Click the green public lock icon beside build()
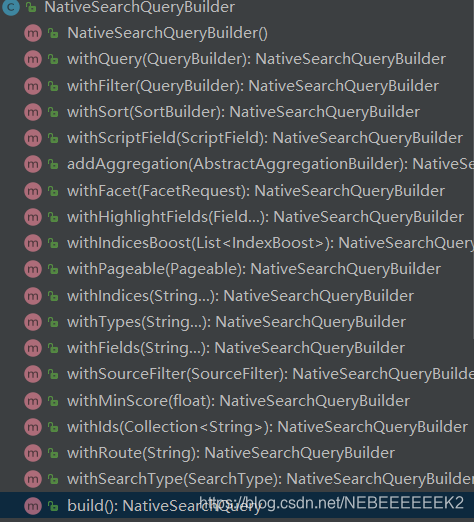Screen dimensions: 474x522 [x=53, y=506]
